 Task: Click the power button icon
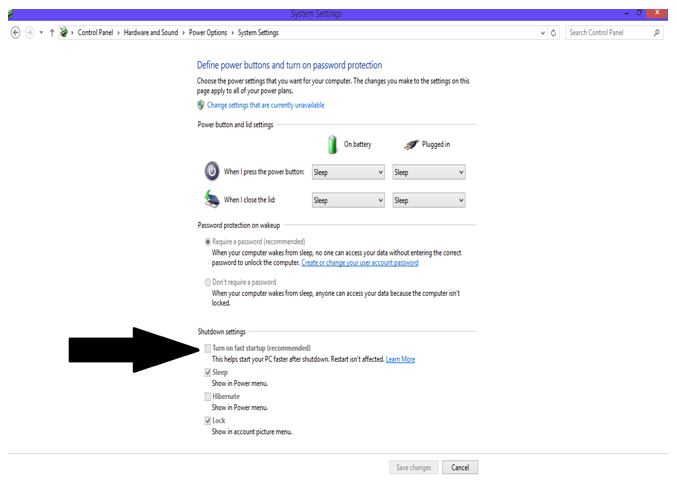coord(212,171)
